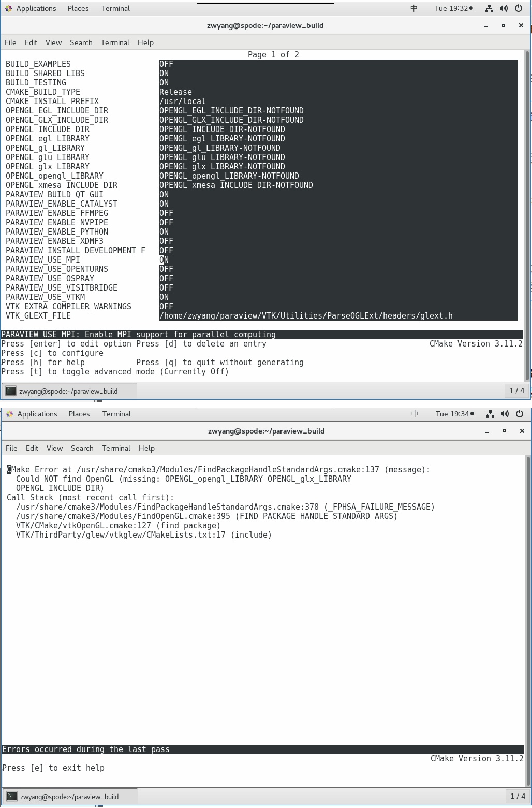This screenshot has height=808, width=532.
Task: Click the taskbar button below the CMake error terminal
Action: tap(69, 797)
